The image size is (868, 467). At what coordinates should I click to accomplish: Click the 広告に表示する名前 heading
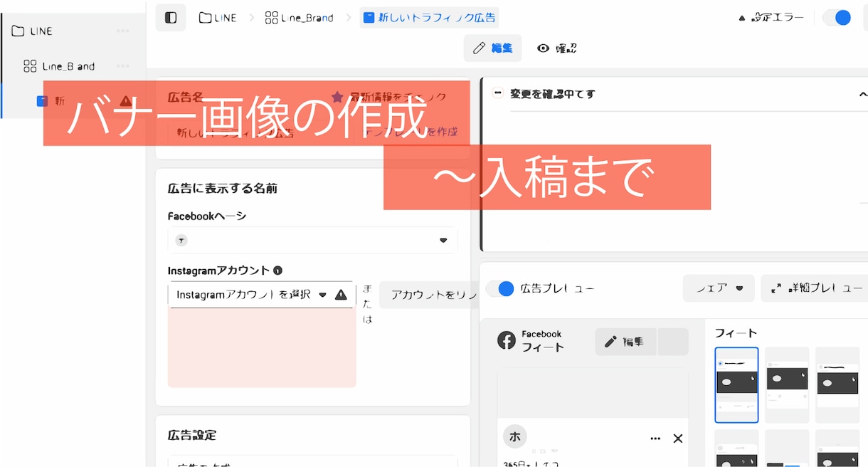[223, 189]
